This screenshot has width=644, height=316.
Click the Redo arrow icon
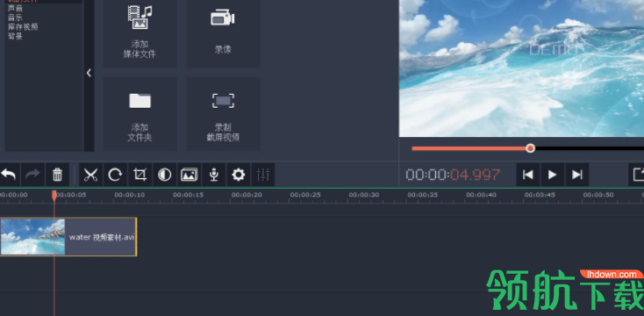[x=32, y=175]
